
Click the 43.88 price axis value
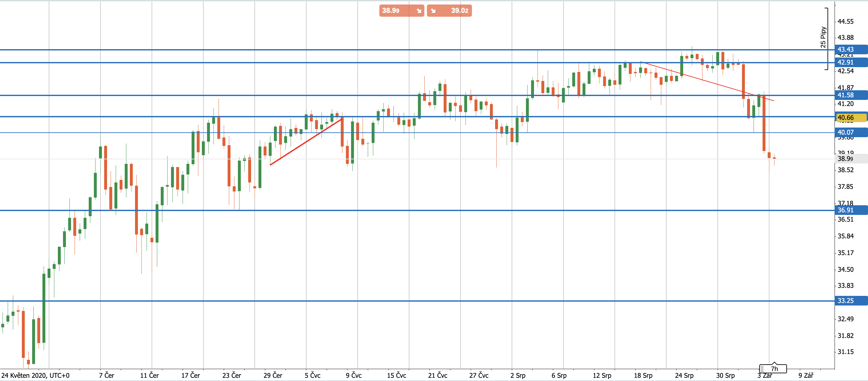click(x=845, y=38)
